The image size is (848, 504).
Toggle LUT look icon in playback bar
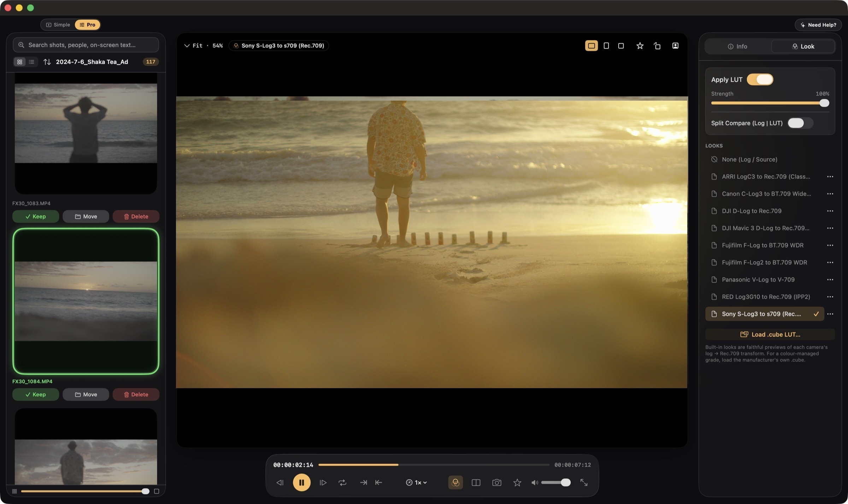point(455,482)
